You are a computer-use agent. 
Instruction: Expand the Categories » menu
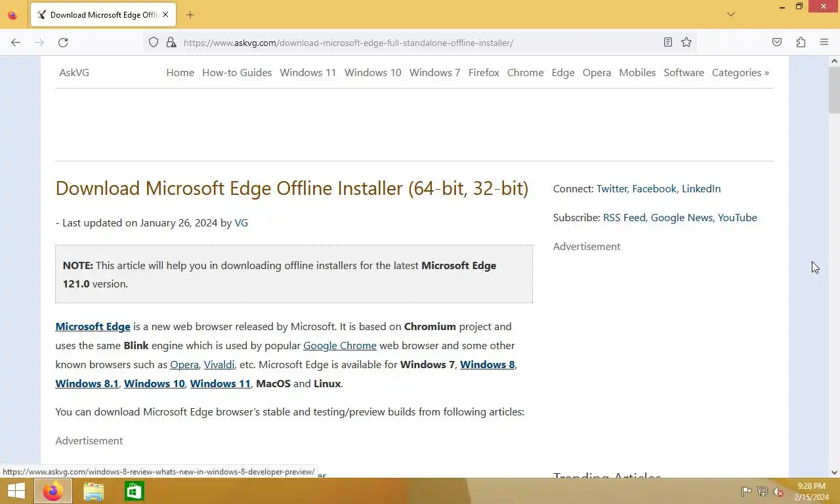click(740, 73)
